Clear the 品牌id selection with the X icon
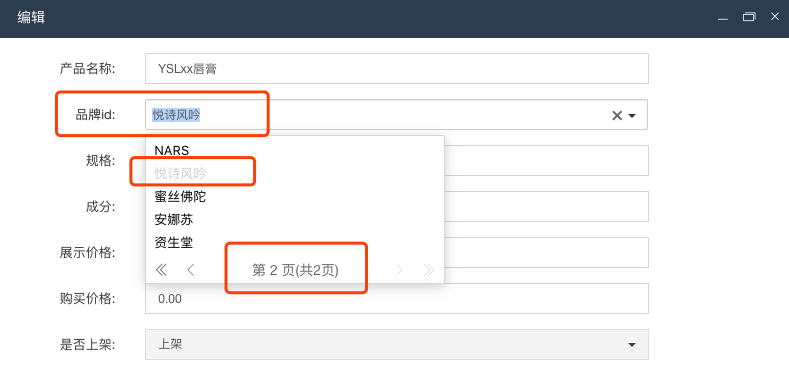The height and width of the screenshot is (375, 789). 617,115
